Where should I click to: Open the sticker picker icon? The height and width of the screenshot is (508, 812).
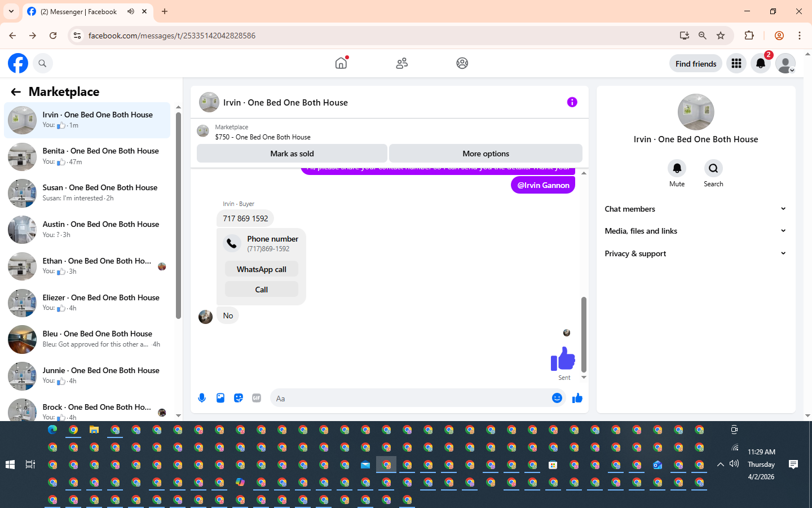(239, 398)
